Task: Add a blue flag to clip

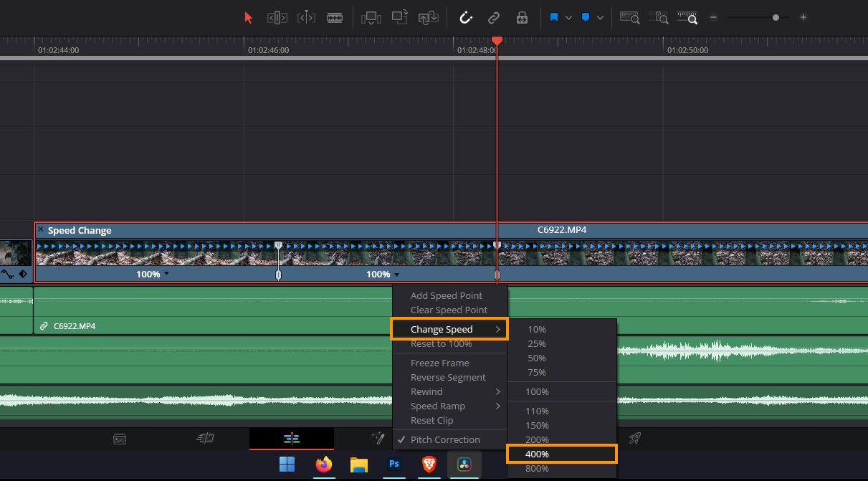Action: 554,17
